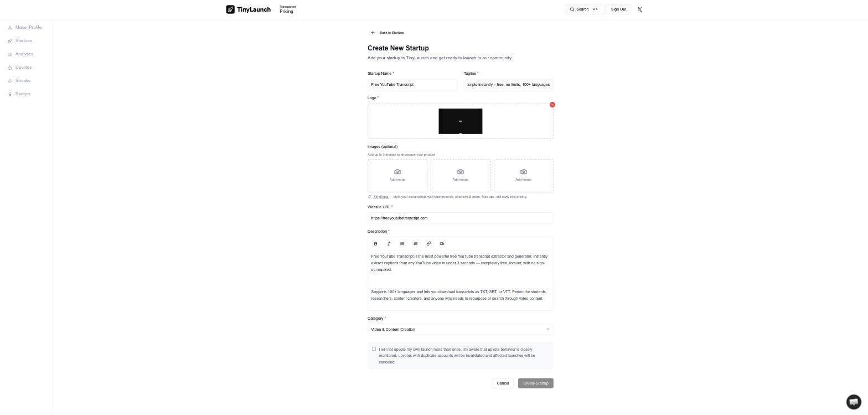Open Transparent Pricing link

tap(287, 9)
